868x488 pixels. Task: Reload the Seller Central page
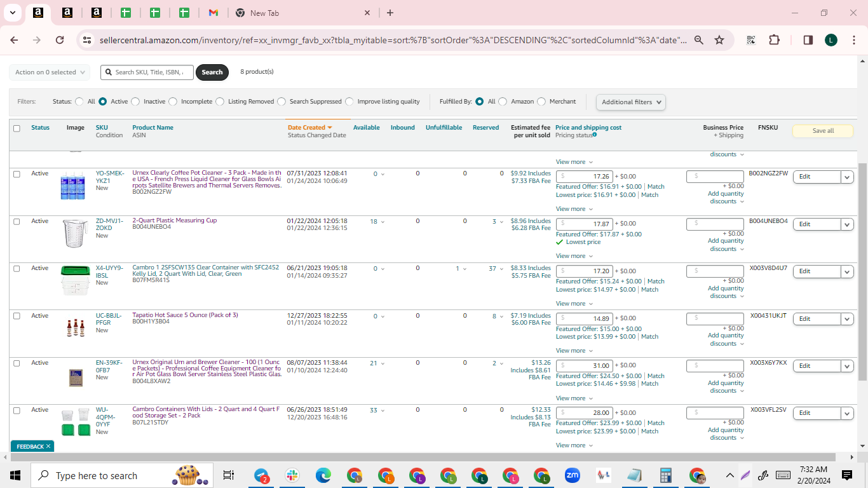click(60, 40)
